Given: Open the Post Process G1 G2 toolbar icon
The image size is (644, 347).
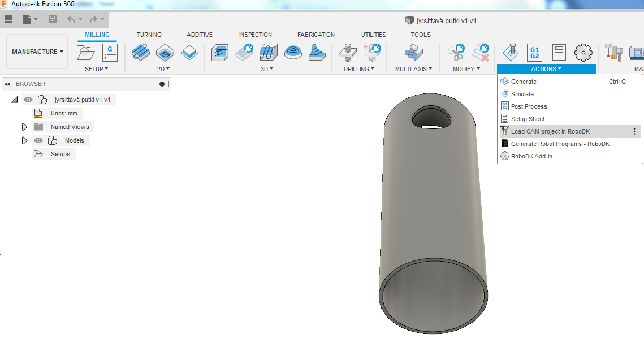Looking at the screenshot, I should click(534, 53).
